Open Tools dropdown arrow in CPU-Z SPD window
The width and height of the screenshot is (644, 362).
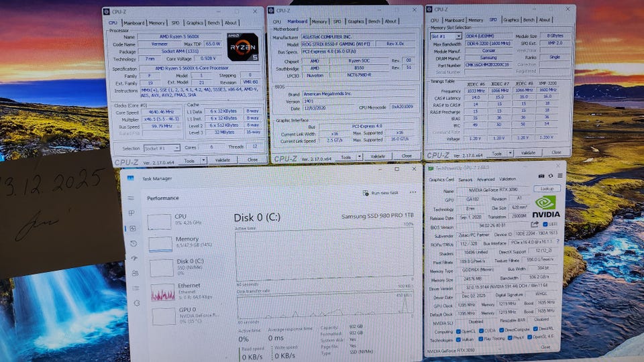(510, 153)
